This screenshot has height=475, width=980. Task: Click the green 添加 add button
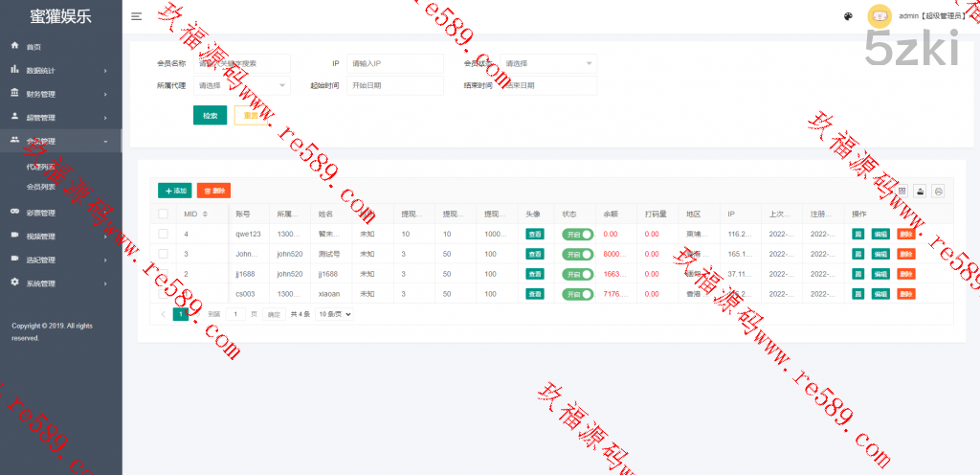click(174, 192)
